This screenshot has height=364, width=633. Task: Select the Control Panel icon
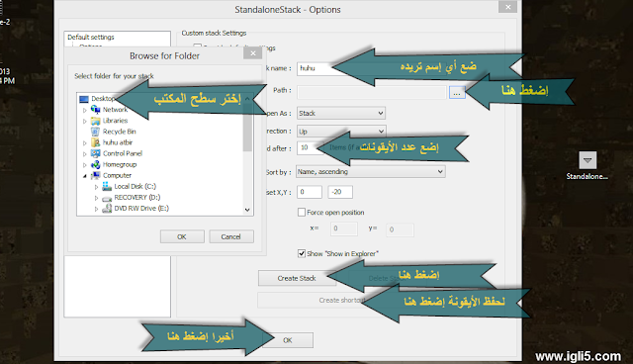pyautogui.click(x=96, y=153)
